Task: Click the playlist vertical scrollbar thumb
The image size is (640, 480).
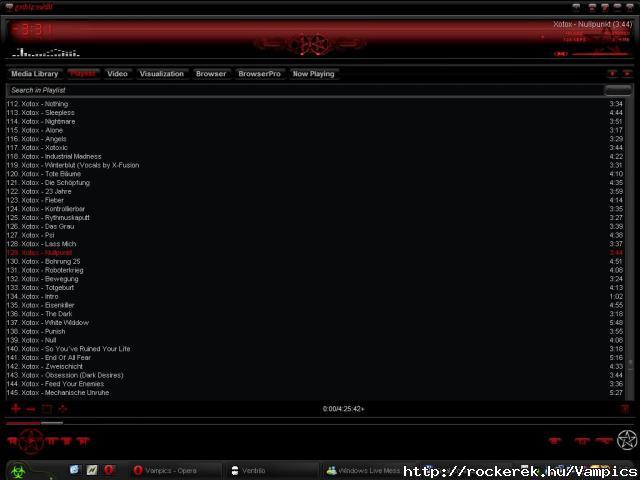Action: pyautogui.click(x=631, y=363)
